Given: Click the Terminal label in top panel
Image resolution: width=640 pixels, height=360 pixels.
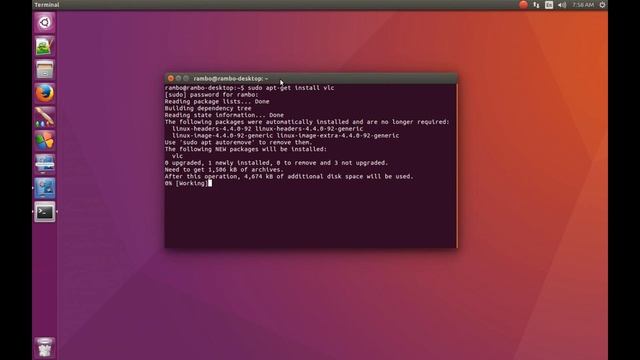Looking at the screenshot, I should click(47, 5).
